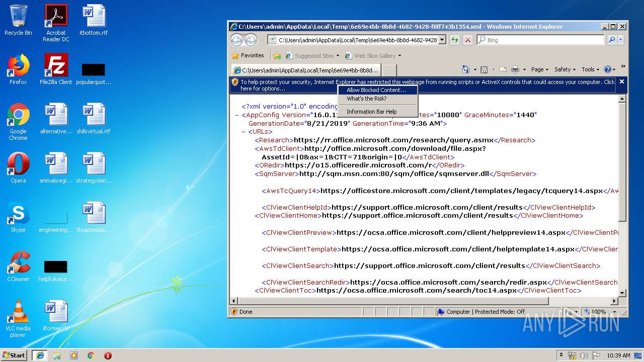This screenshot has height=362, width=644.
Task: Open the Page menu dropdown
Action: pos(540,69)
